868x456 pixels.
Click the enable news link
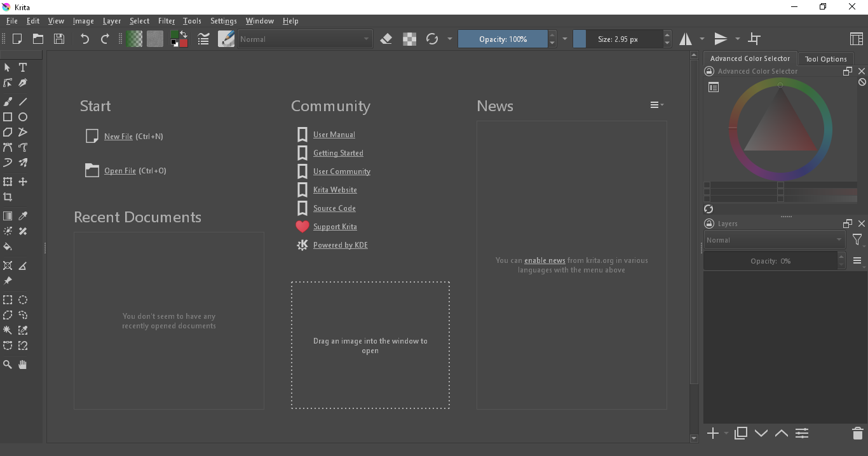tap(545, 260)
